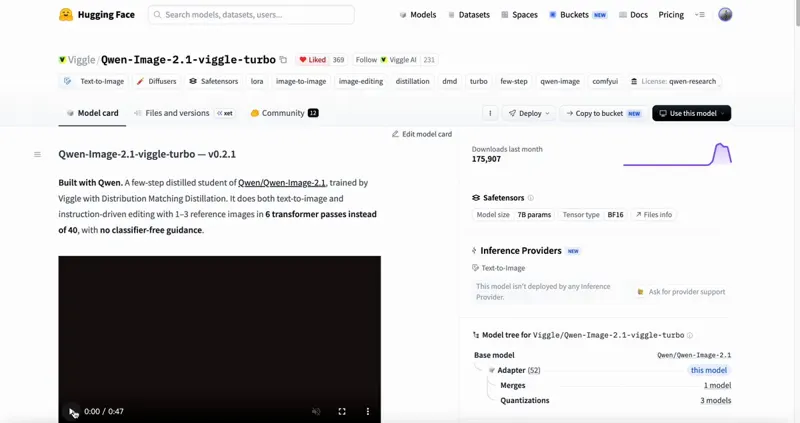Viewport: 800px width, 423px height.
Task: Select the image-to-image tag
Action: click(x=301, y=81)
